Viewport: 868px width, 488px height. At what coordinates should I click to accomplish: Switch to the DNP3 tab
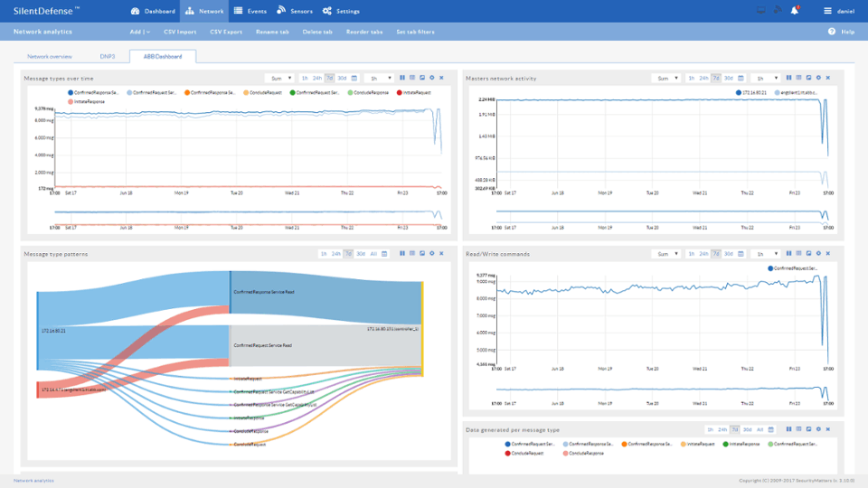pos(108,56)
